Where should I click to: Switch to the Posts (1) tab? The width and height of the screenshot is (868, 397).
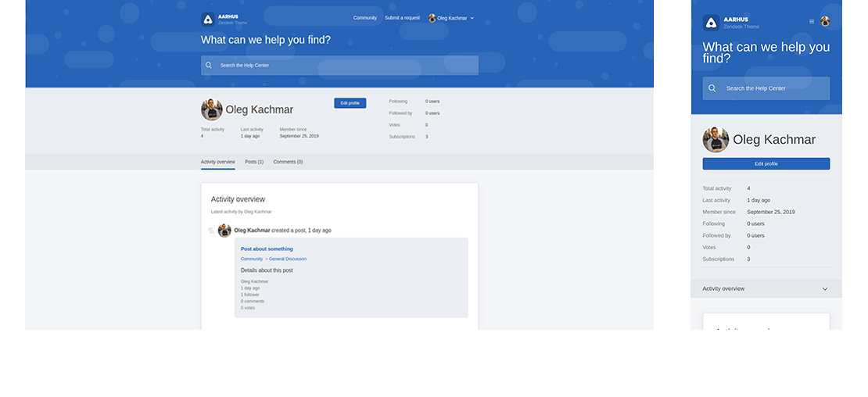click(254, 162)
